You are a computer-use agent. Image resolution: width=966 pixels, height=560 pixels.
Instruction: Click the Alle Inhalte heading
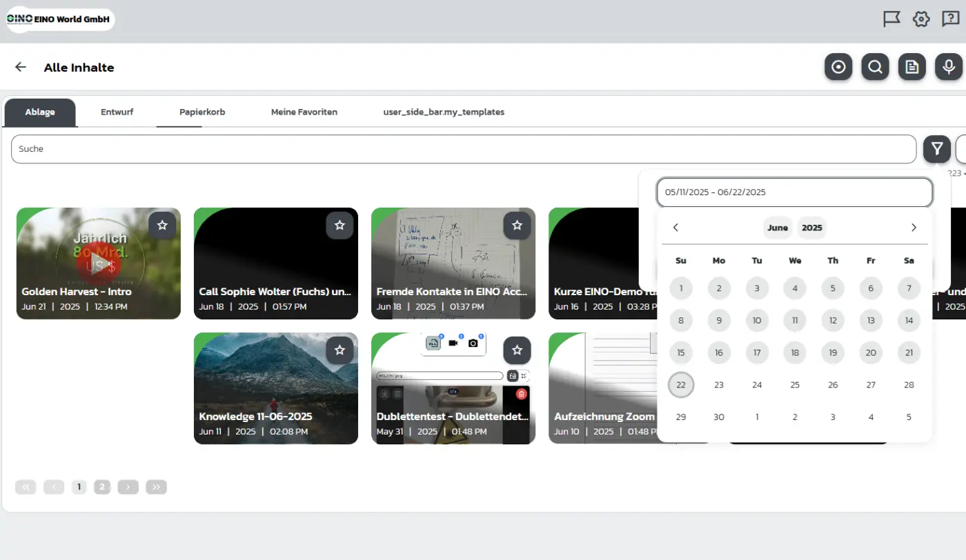click(79, 68)
